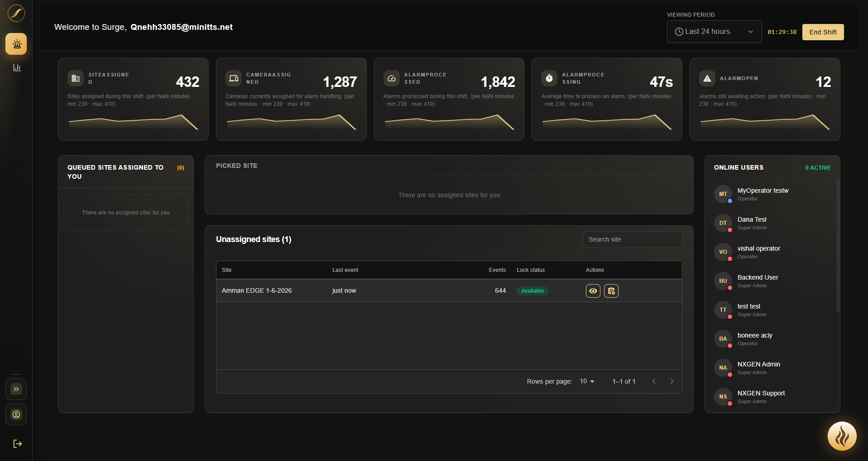868x461 pixels.
Task: Select boneee aciy user name
Action: (755, 335)
